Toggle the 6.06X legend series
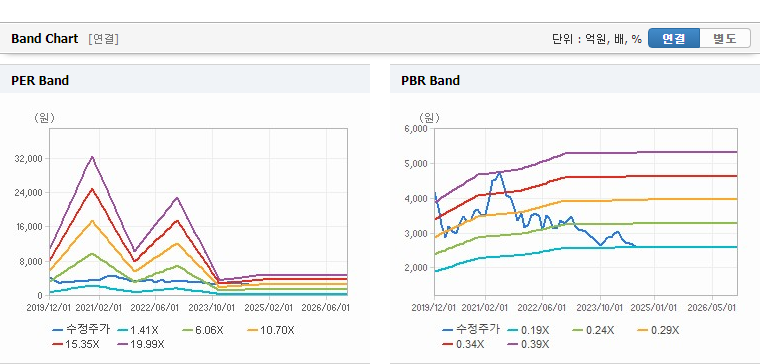This screenshot has width=760, height=364. [202, 330]
